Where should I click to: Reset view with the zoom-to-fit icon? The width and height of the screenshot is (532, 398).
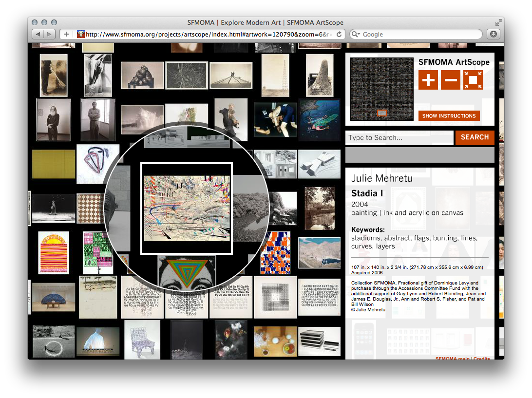(473, 79)
